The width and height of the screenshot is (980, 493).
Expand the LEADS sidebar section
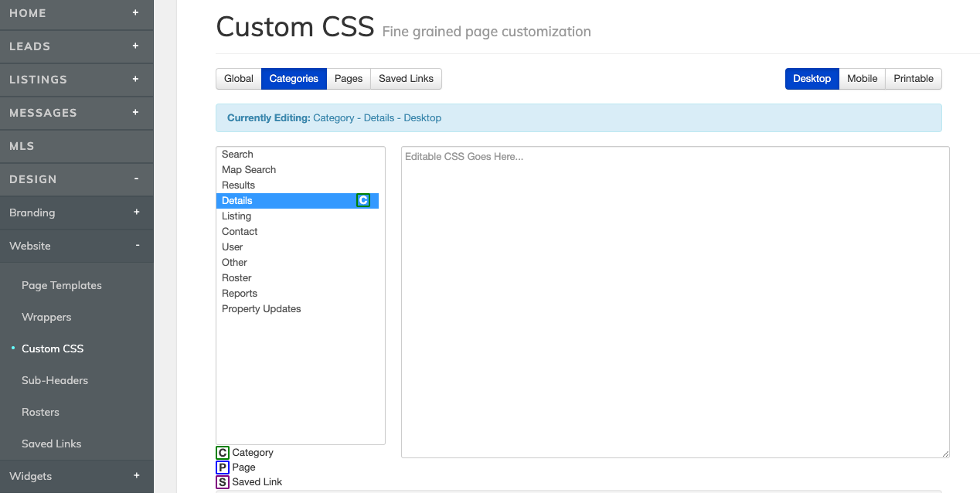[x=137, y=46]
